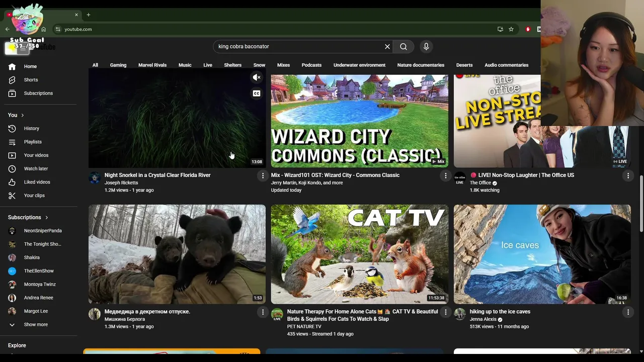Image resolution: width=644 pixels, height=362 pixels.
Task: Expand the You section chevron
Action: 22,115
